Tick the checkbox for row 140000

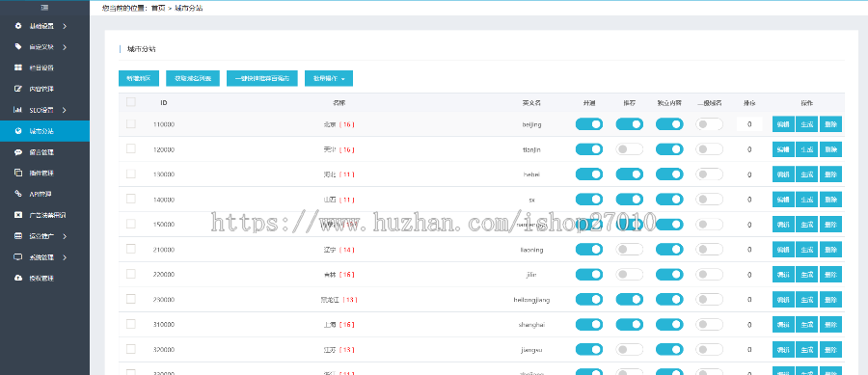(130, 199)
